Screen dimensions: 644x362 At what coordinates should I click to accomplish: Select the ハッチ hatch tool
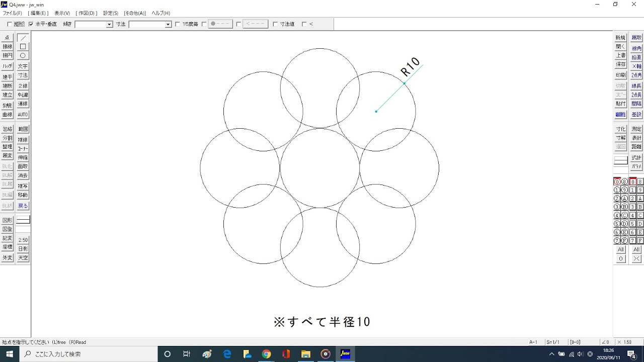pyautogui.click(x=7, y=66)
